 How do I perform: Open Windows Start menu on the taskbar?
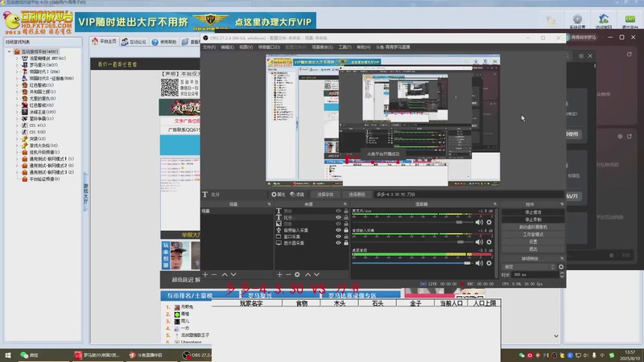7,355
